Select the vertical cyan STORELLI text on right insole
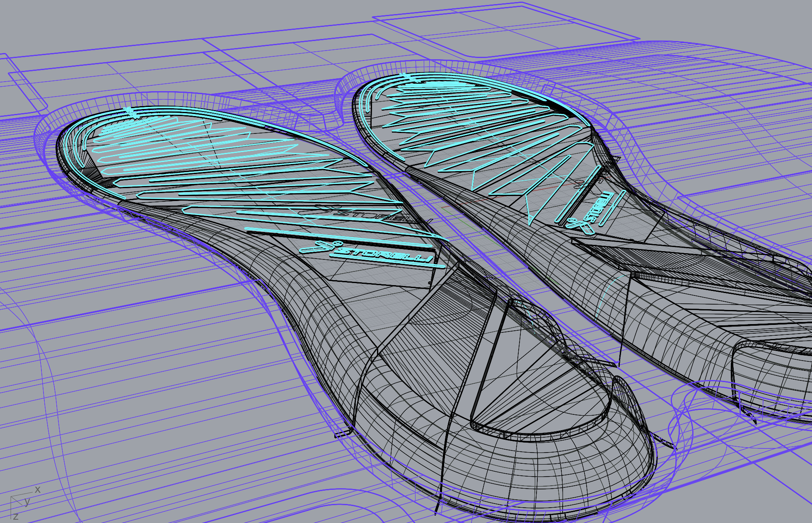 pyautogui.click(x=597, y=208)
